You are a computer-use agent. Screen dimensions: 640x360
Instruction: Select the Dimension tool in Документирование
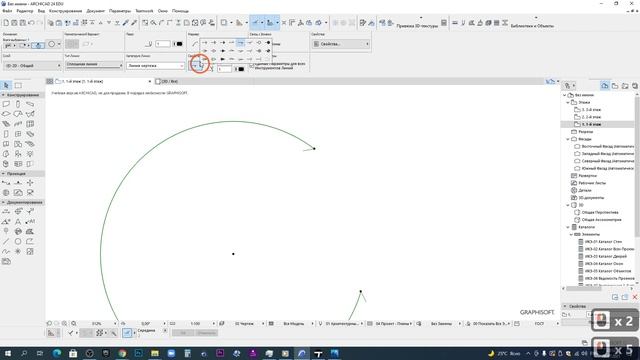pos(6,211)
